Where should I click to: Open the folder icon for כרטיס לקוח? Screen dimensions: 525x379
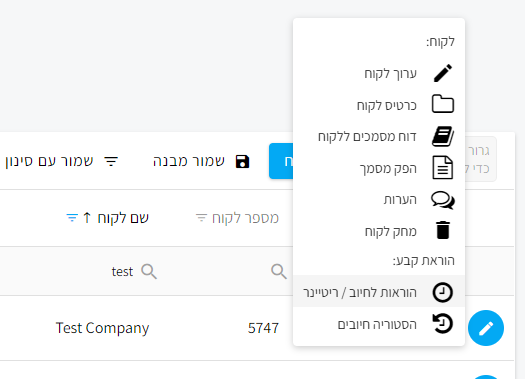[x=443, y=104]
